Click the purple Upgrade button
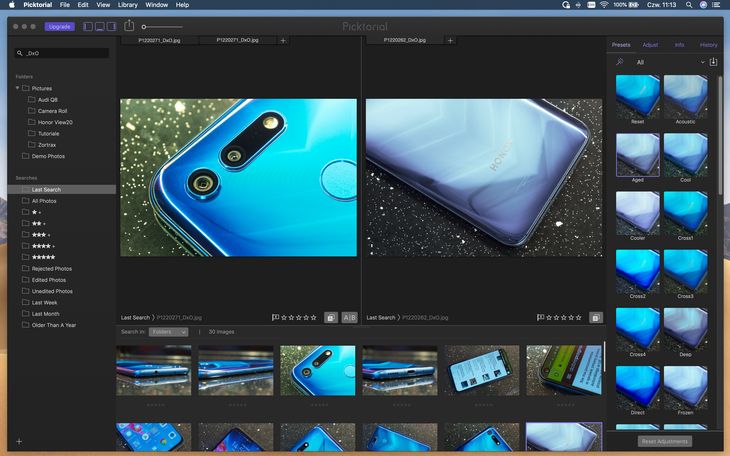The image size is (730, 456). [59, 26]
